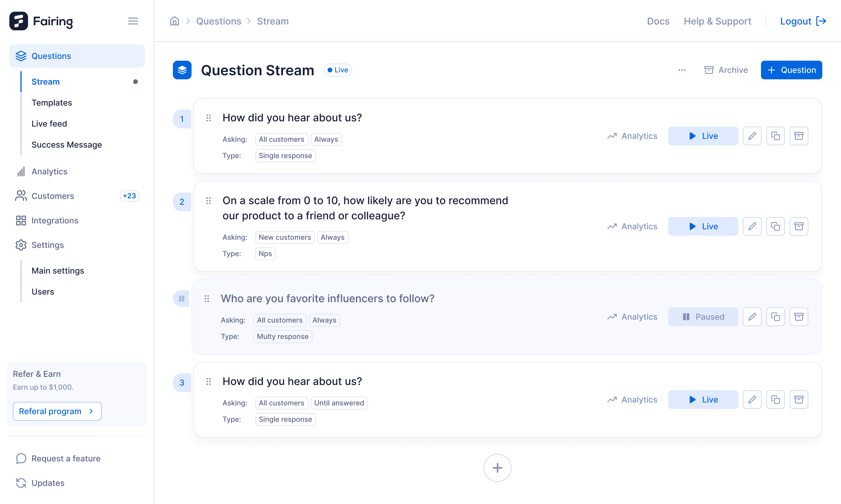
Task: Click the blue + Question button
Action: (791, 70)
